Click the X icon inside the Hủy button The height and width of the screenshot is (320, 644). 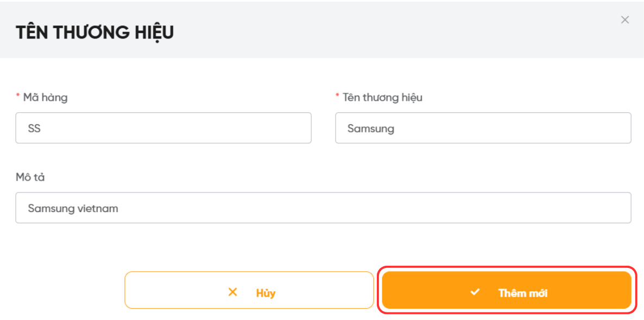(x=233, y=292)
